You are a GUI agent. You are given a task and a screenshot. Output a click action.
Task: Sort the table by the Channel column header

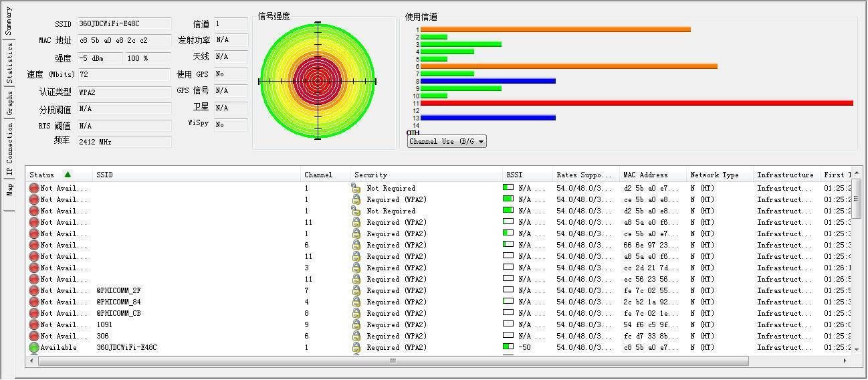(x=318, y=175)
